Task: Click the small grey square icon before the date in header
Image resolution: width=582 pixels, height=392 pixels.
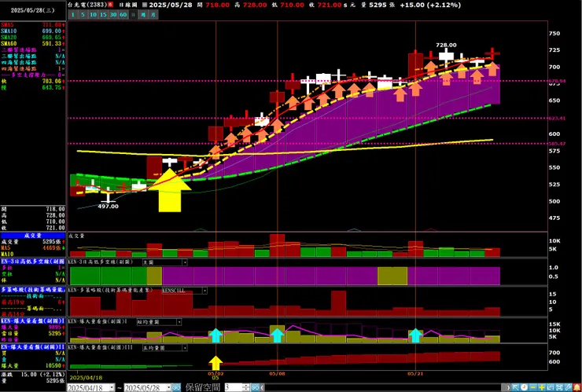Action: [145, 5]
